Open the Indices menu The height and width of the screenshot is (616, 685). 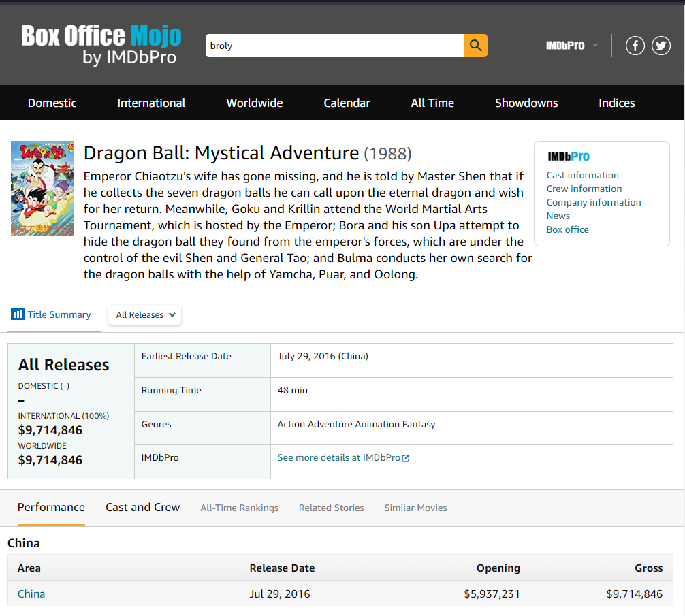[616, 103]
